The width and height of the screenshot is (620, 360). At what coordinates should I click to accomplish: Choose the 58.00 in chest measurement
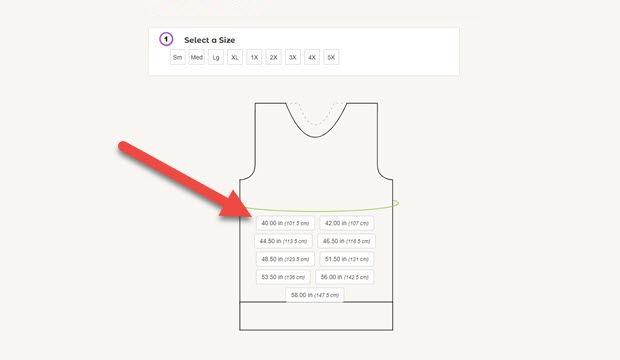[x=315, y=295]
